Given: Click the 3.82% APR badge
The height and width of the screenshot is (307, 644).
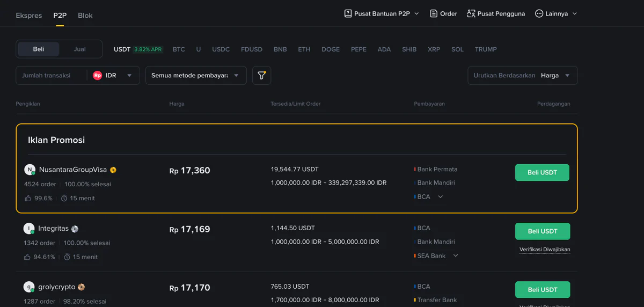Looking at the screenshot, I should (x=148, y=49).
